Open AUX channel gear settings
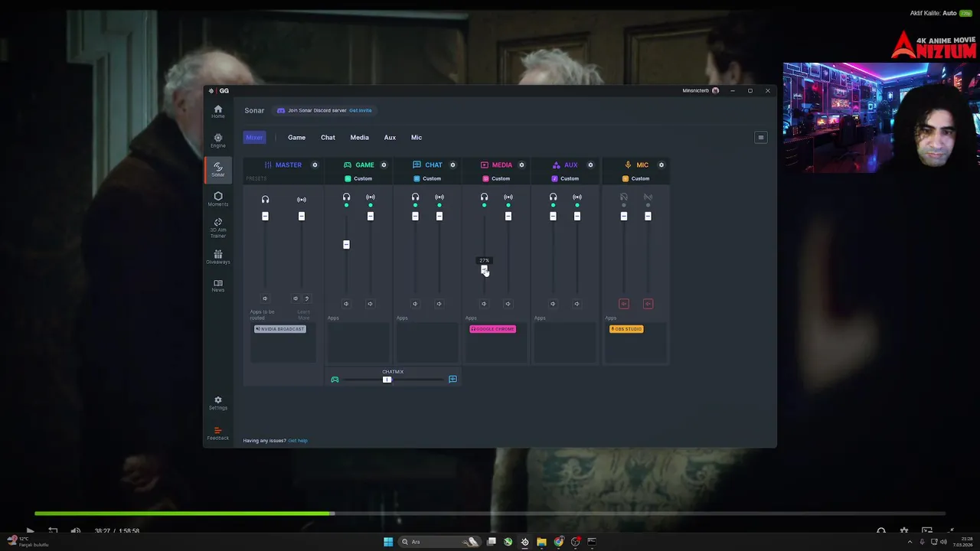Viewport: 980px width, 551px height. pyautogui.click(x=590, y=165)
